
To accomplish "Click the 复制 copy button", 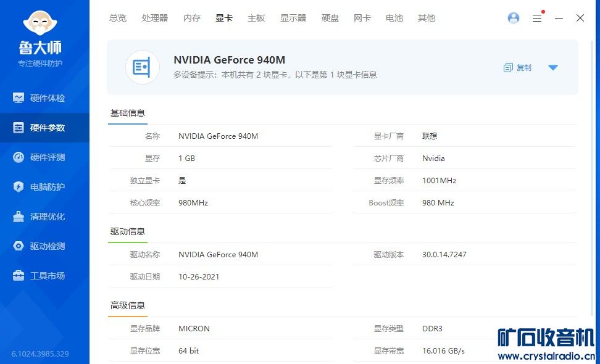I will (x=517, y=68).
